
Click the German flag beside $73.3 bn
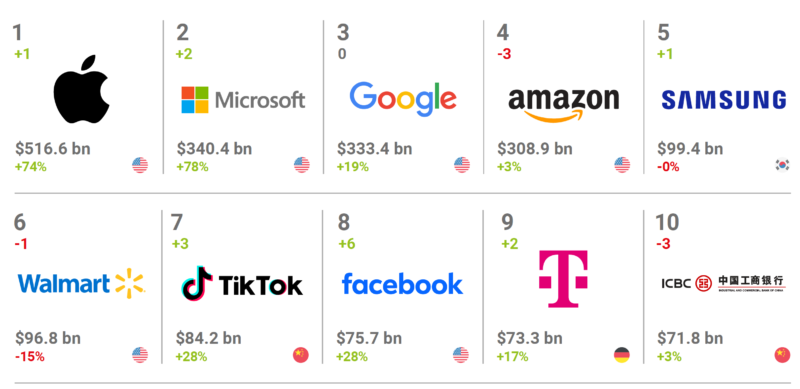point(621,355)
